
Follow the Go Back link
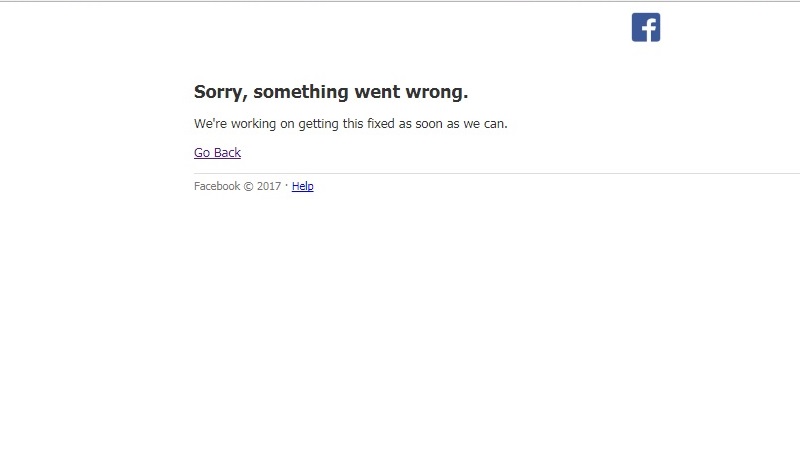[x=217, y=153]
